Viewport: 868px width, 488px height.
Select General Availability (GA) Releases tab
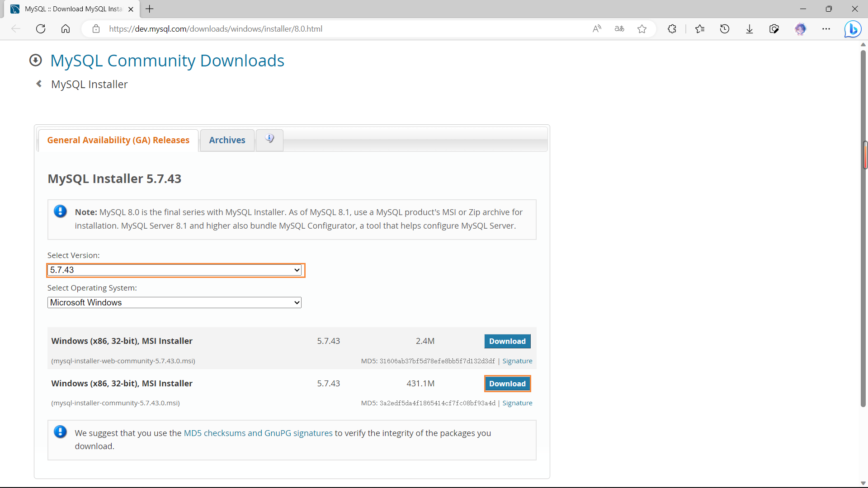118,140
